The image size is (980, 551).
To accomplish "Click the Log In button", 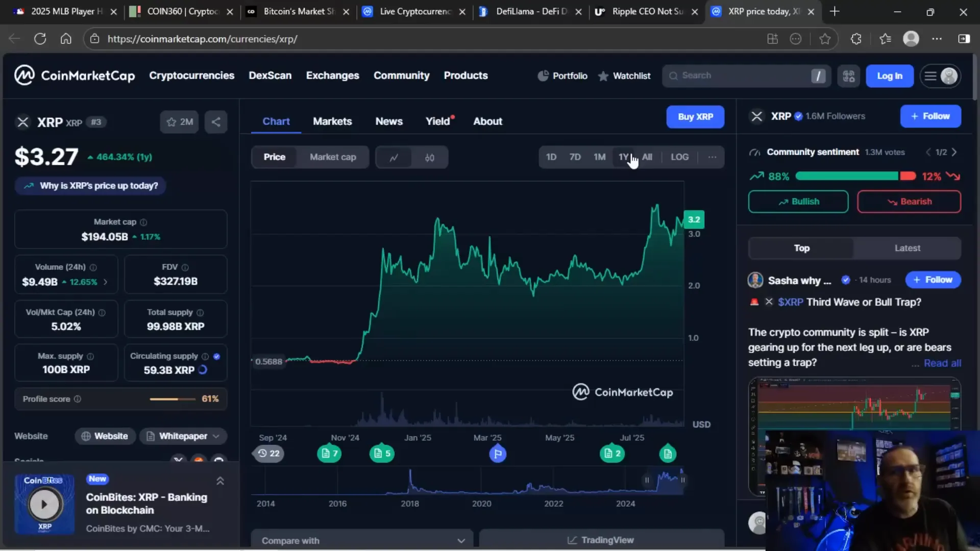I will click(x=889, y=76).
